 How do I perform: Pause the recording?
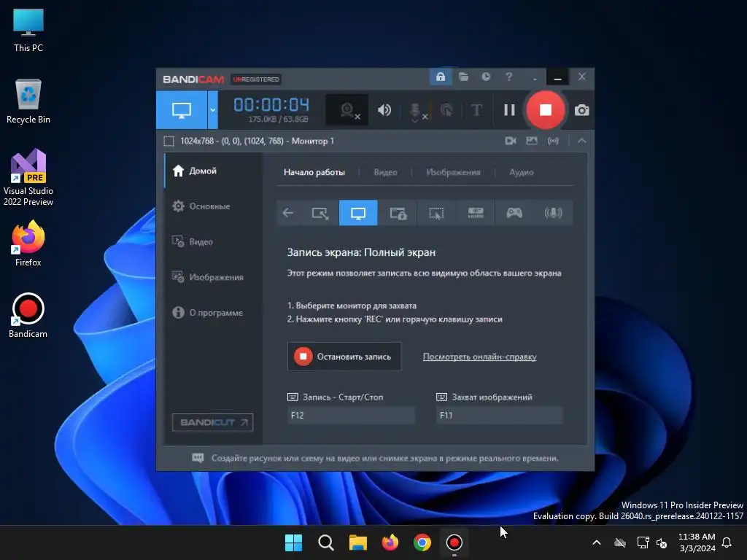[509, 111]
